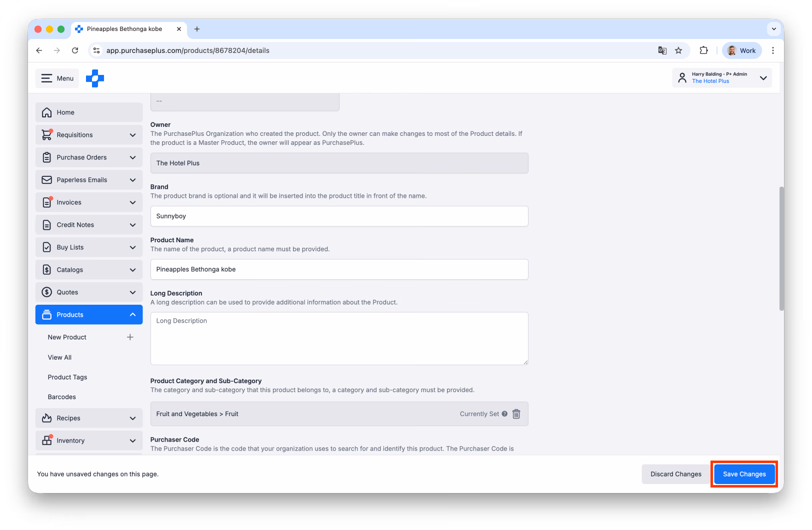The width and height of the screenshot is (812, 530).
Task: Click the Inventory boxes icon
Action: click(46, 440)
